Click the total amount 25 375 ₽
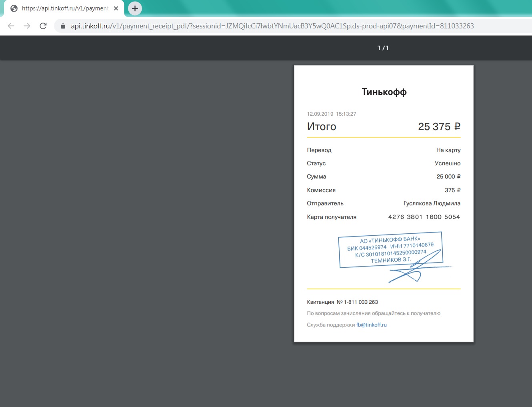532x407 pixels. [439, 127]
